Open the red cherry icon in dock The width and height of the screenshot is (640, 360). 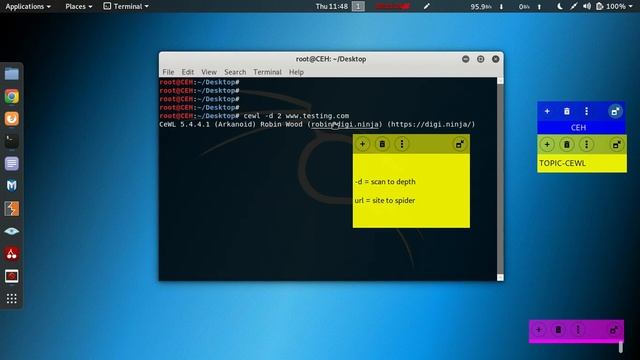pyautogui.click(x=11, y=254)
